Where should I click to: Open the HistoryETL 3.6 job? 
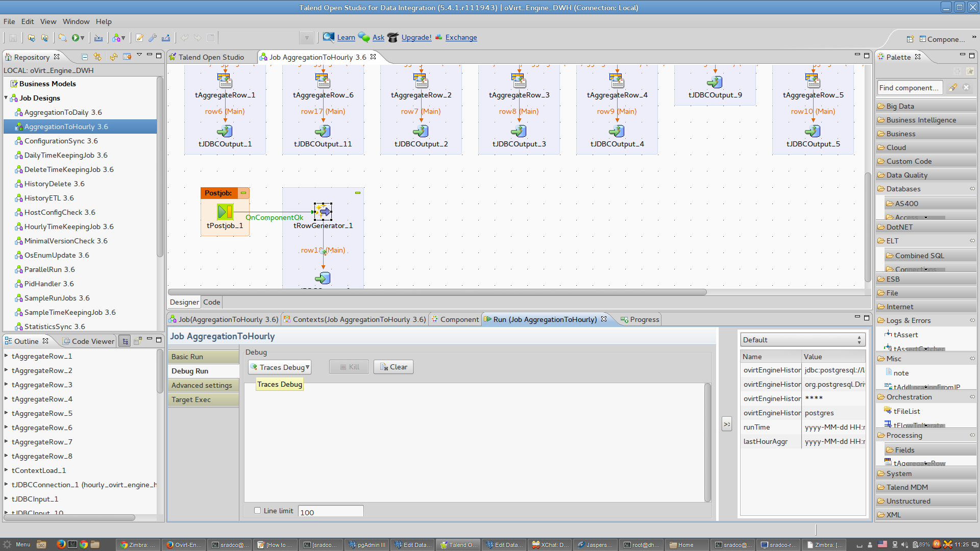pos(49,198)
